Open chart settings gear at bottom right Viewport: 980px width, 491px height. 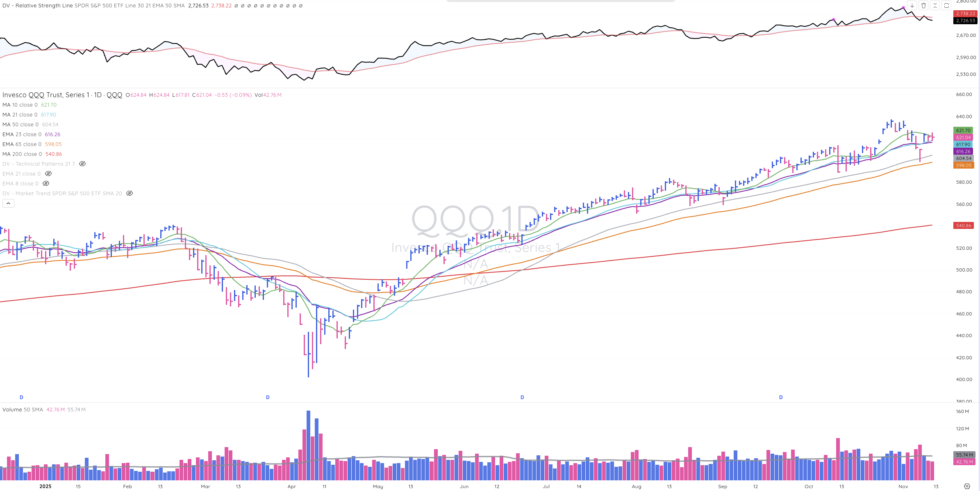[x=967, y=486]
